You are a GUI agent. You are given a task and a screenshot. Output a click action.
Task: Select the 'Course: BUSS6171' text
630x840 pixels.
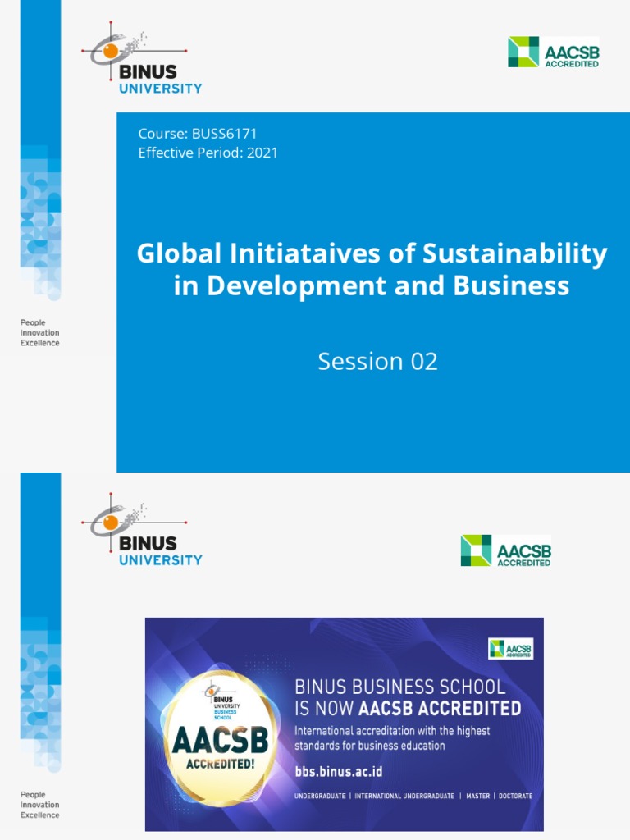point(198,134)
